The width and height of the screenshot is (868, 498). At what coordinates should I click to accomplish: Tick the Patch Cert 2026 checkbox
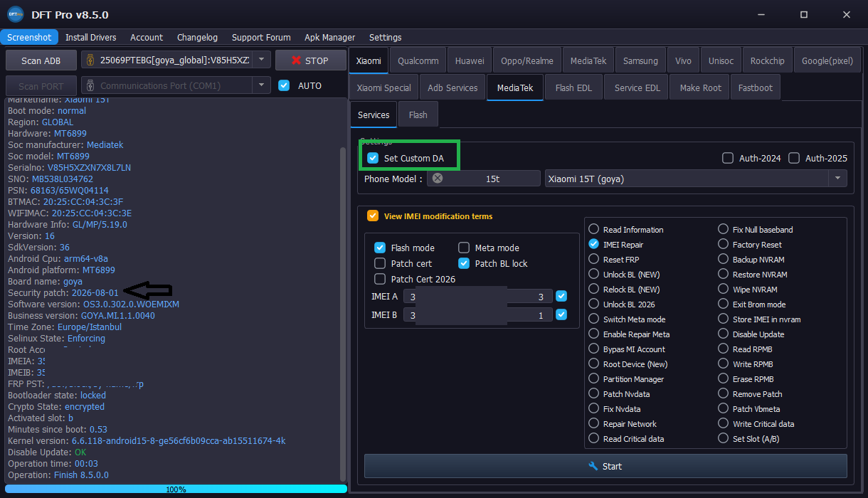tap(380, 279)
